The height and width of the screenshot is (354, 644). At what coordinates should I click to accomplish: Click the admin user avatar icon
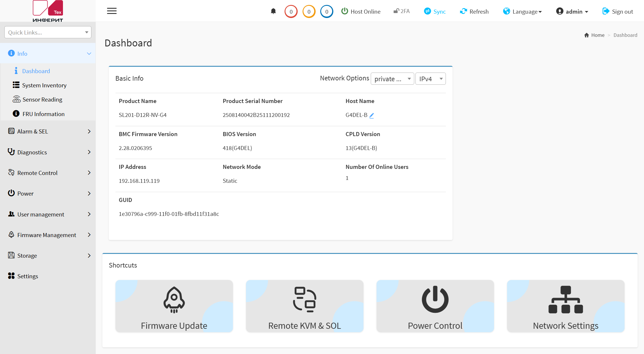point(560,11)
